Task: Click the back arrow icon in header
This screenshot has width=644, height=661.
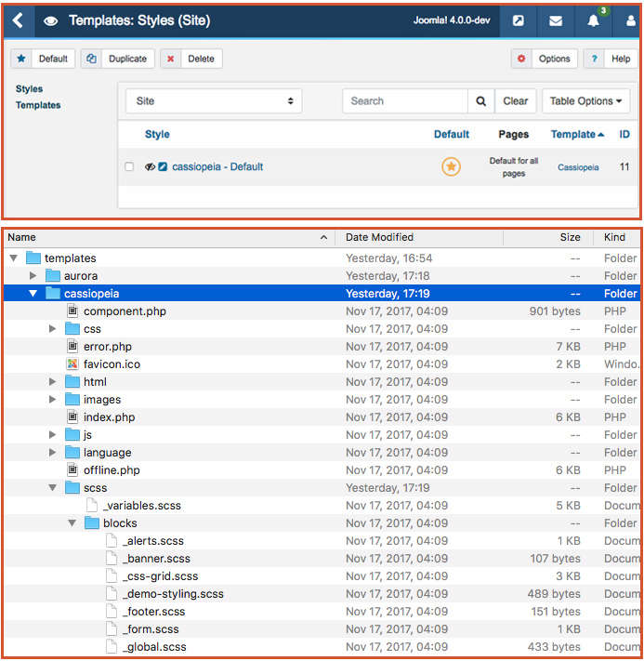Action: tap(18, 20)
